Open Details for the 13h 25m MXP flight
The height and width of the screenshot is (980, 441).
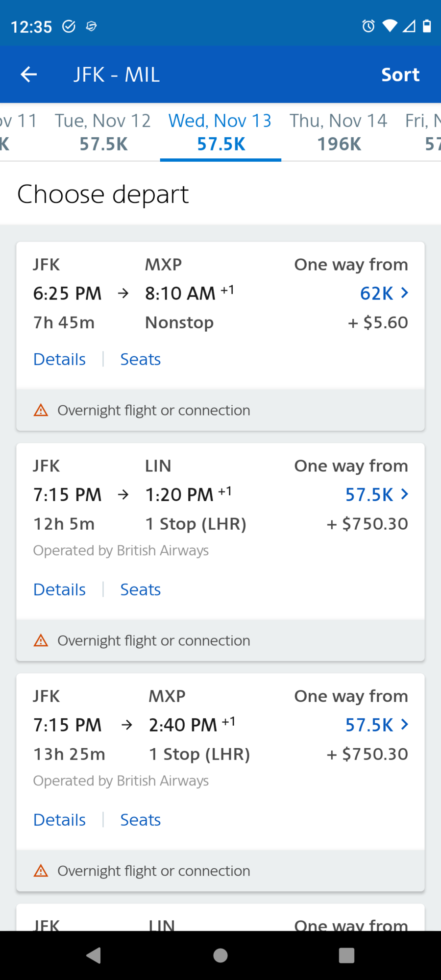pyautogui.click(x=59, y=820)
